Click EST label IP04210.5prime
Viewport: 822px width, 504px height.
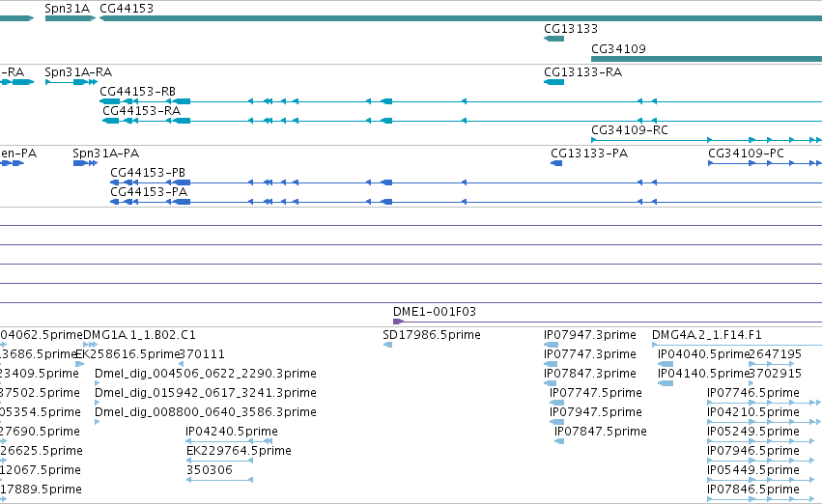click(x=752, y=413)
